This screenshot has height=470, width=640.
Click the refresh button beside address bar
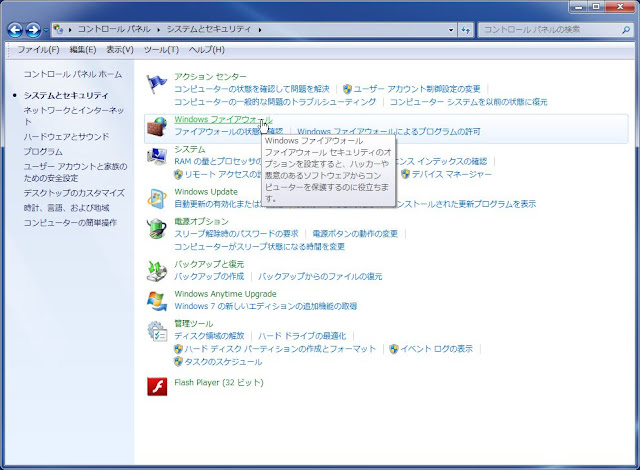pos(465,30)
